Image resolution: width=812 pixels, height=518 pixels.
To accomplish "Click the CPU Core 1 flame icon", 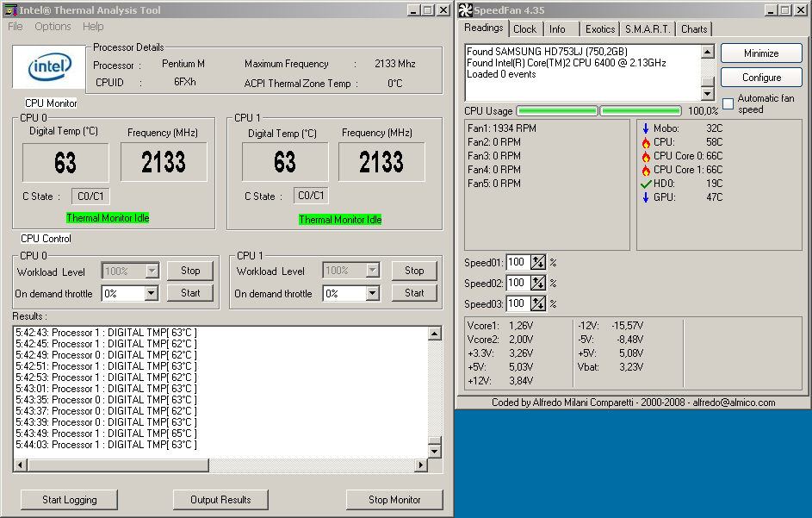I will pyautogui.click(x=645, y=170).
